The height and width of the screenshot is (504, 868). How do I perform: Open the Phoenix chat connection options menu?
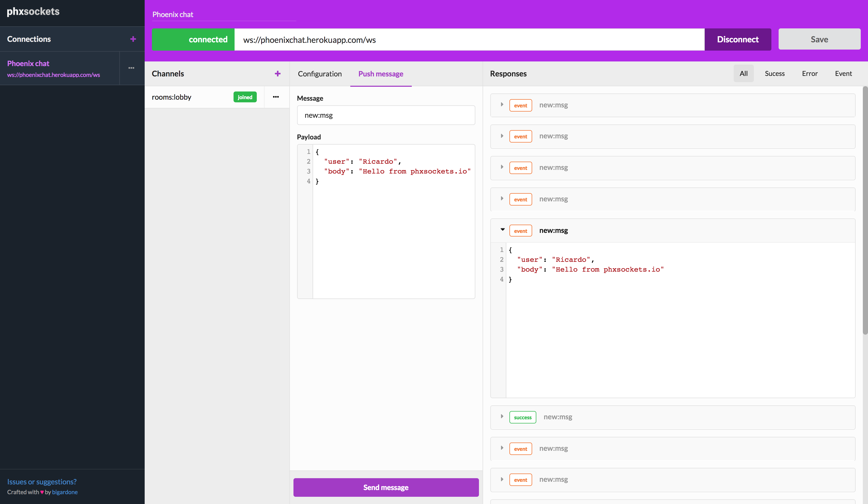(131, 68)
